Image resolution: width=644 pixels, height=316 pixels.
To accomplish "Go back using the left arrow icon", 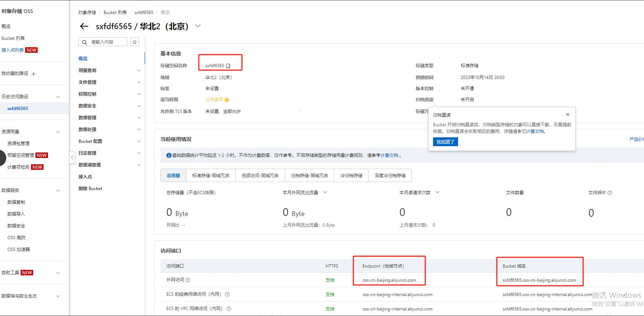I will point(84,26).
